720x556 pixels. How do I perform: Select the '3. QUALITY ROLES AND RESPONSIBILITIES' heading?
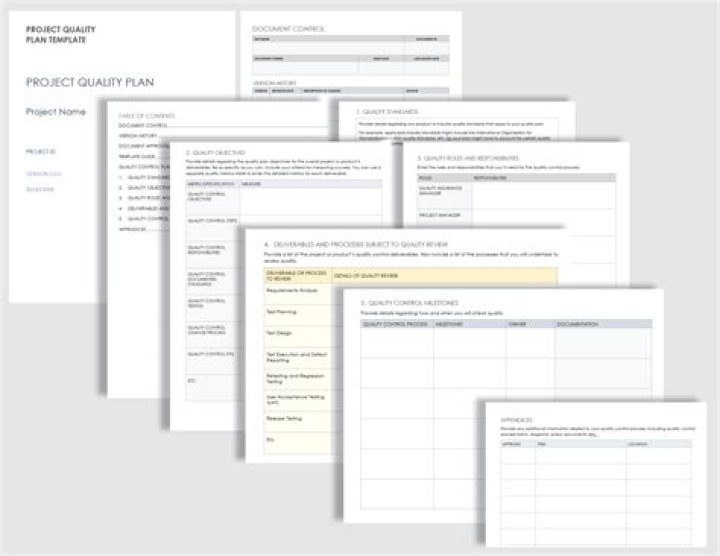click(467, 158)
